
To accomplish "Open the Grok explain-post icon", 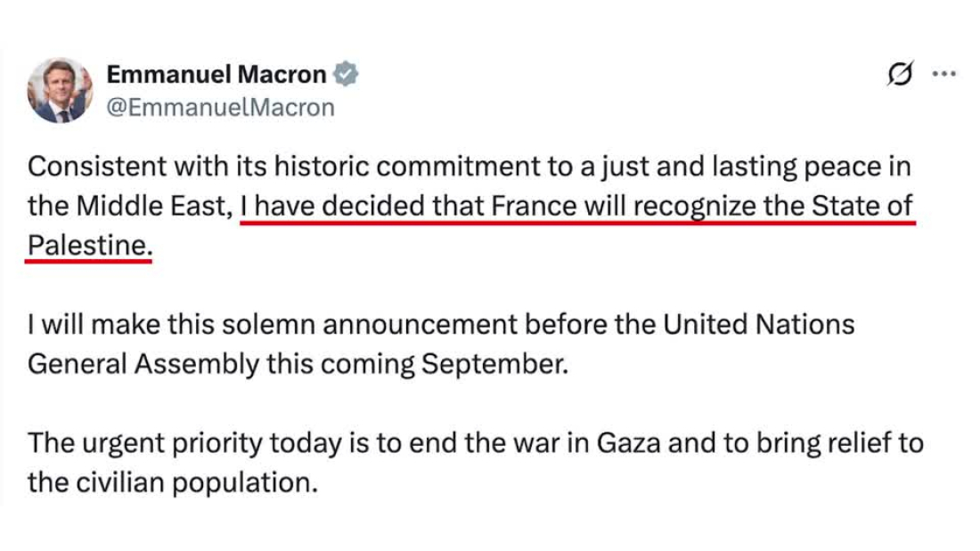I will pyautogui.click(x=900, y=74).
